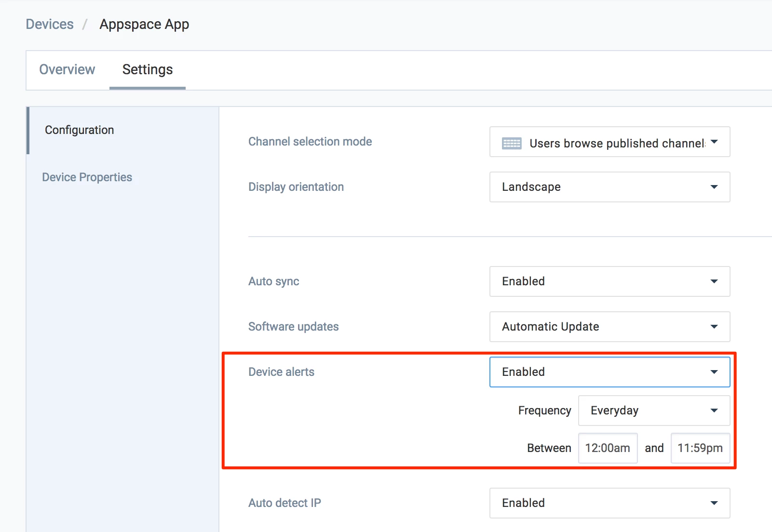The image size is (772, 532).
Task: Select Configuration in the sidebar
Action: pyautogui.click(x=80, y=130)
